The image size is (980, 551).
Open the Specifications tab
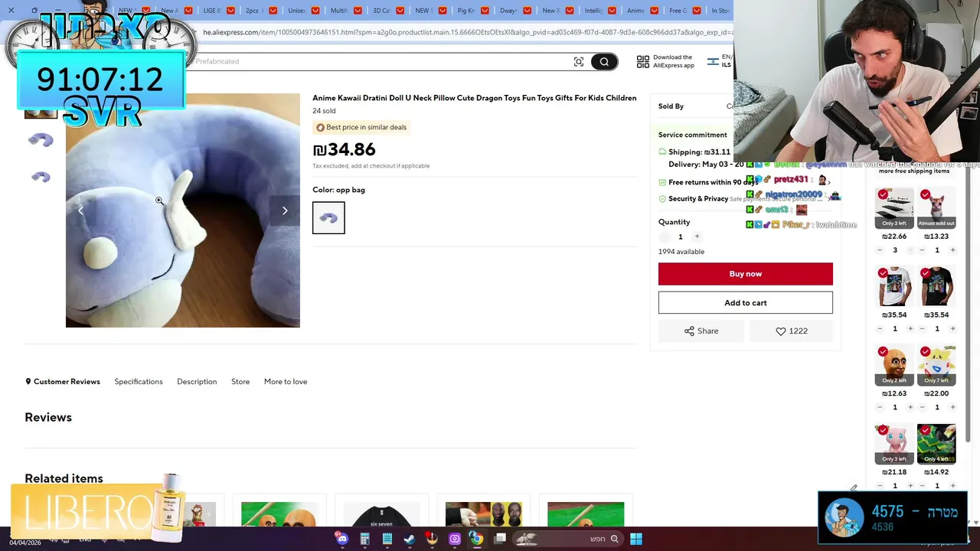[x=139, y=381]
